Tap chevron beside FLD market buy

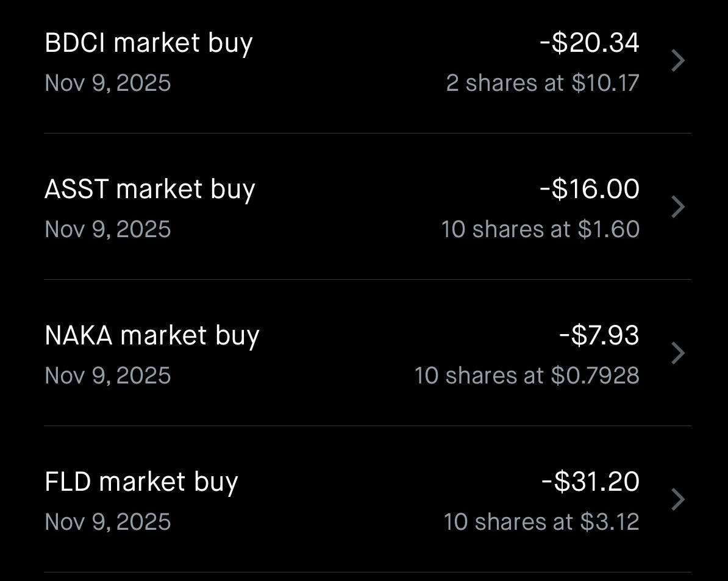click(x=677, y=500)
